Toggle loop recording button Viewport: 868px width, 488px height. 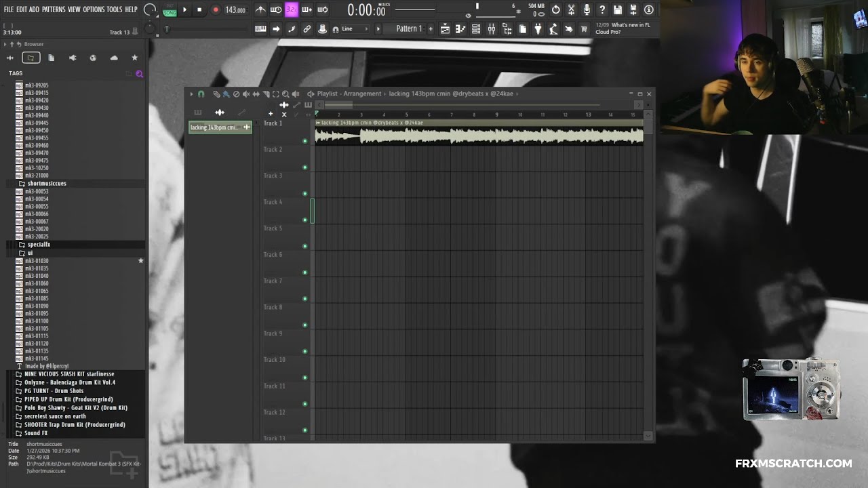coord(322,9)
